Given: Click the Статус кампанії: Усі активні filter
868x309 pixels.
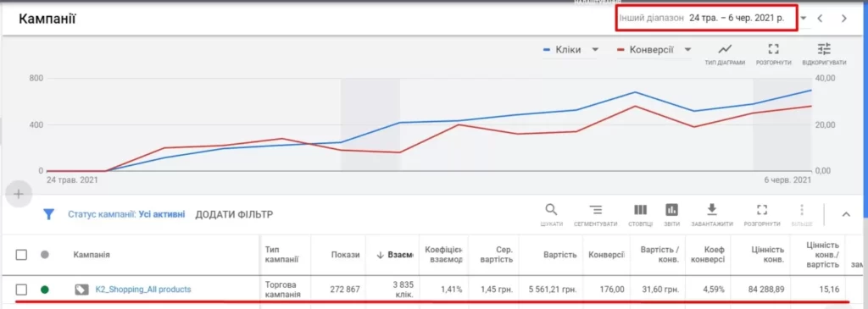Looking at the screenshot, I should 127,214.
